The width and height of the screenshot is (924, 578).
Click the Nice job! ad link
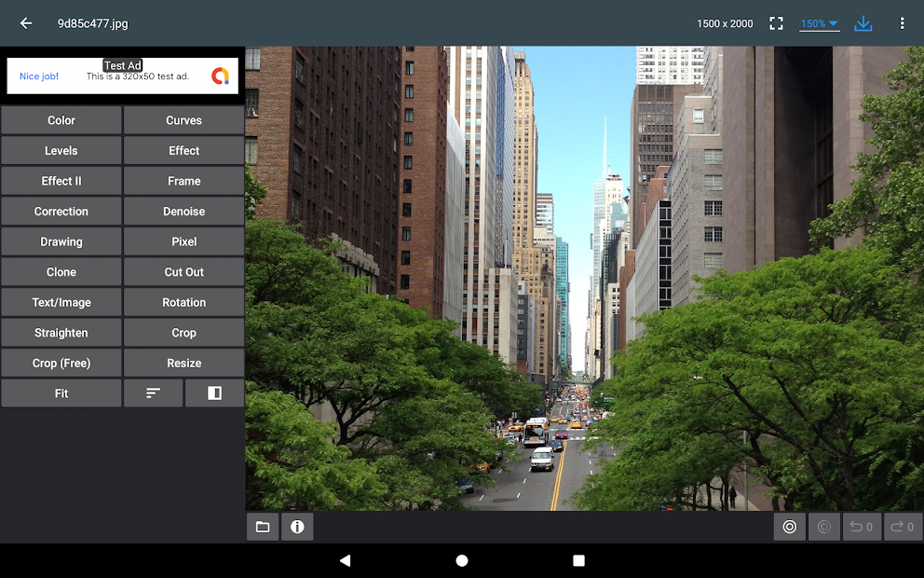(37, 76)
